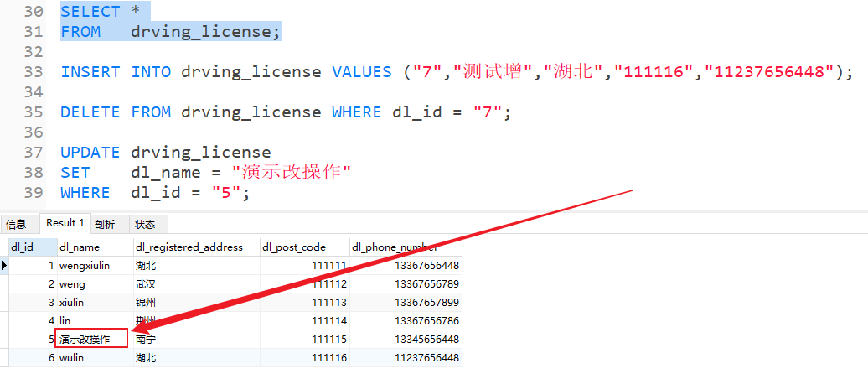Select the name cell 'weng'
Image resolution: width=868 pixels, height=379 pixels.
click(x=96, y=284)
